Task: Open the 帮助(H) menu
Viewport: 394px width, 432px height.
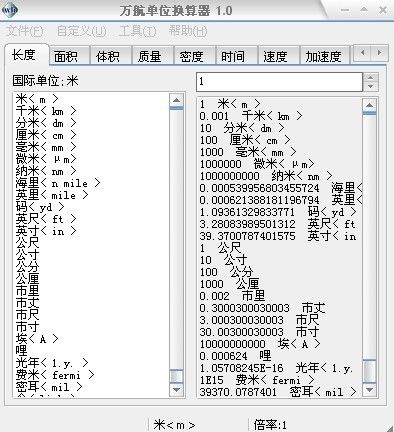Action: pos(188,31)
